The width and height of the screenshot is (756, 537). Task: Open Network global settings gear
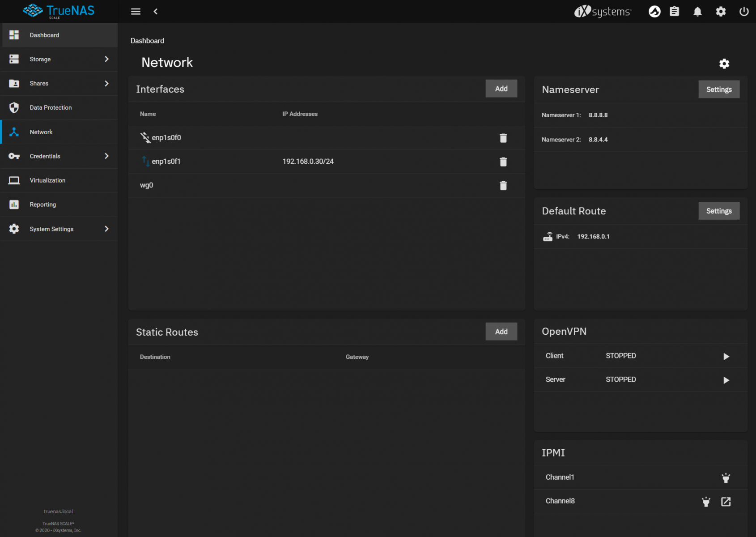724,64
